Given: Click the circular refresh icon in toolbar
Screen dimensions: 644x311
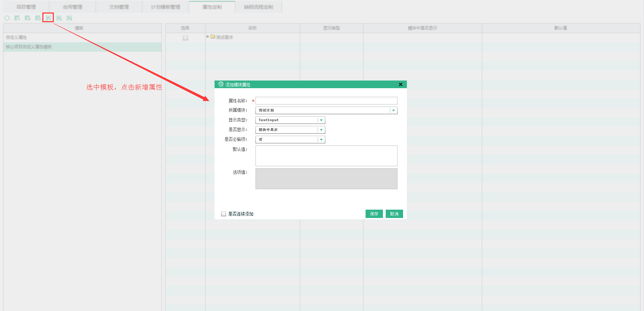Looking at the screenshot, I should [7, 18].
